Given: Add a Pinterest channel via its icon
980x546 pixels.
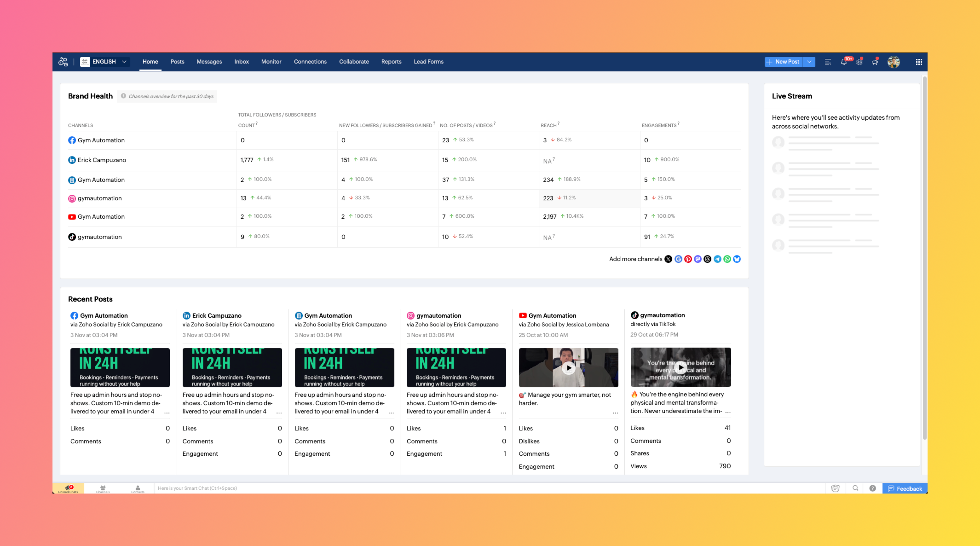Looking at the screenshot, I should click(x=688, y=259).
